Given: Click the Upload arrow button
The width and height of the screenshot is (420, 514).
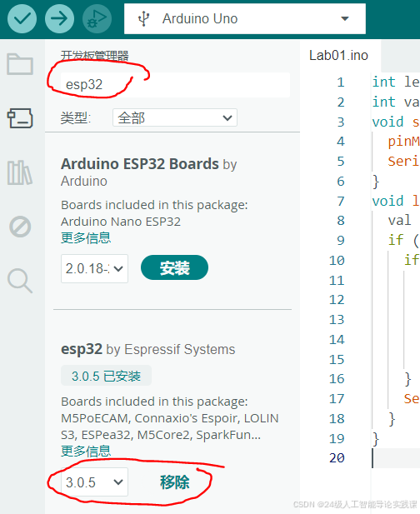Looking at the screenshot, I should point(59,18).
